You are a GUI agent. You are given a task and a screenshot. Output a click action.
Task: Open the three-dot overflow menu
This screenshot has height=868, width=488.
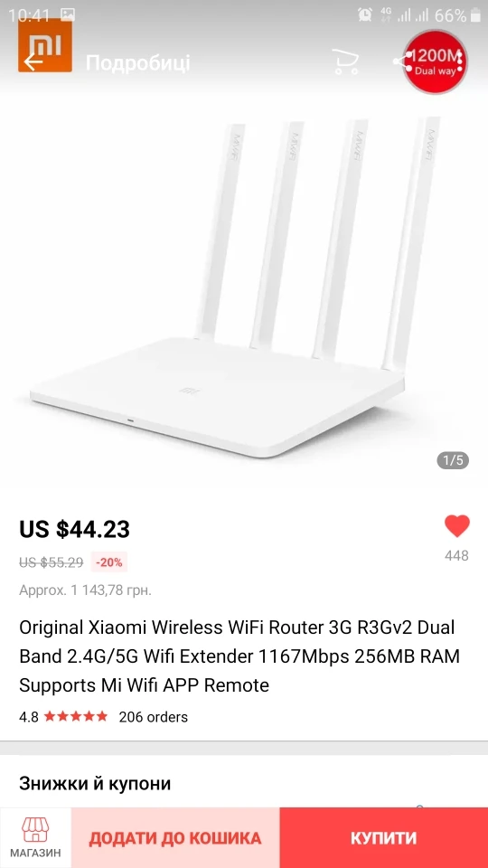coord(459,61)
